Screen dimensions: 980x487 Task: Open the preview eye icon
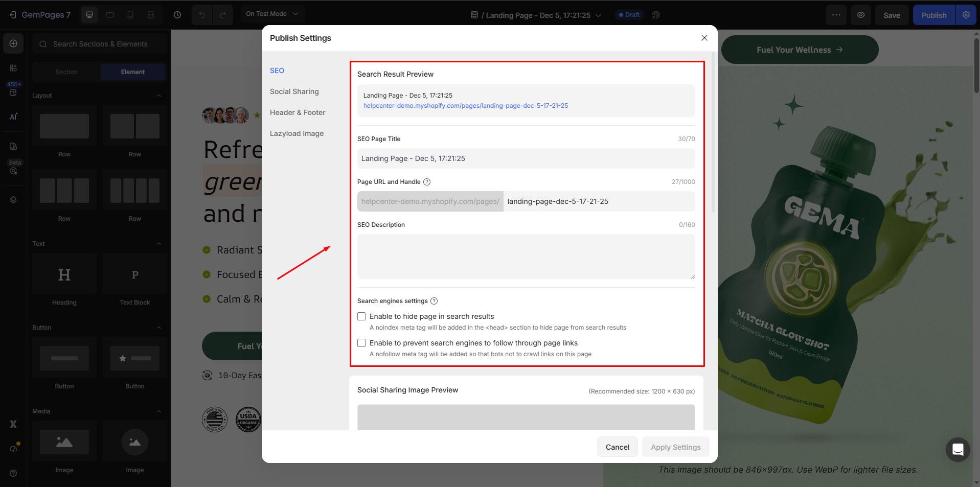(861, 15)
